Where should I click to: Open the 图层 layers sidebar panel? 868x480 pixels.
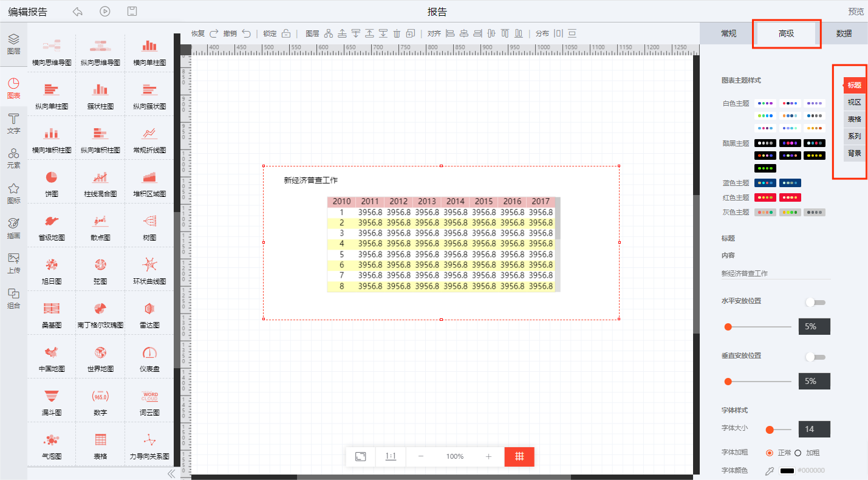point(13,44)
